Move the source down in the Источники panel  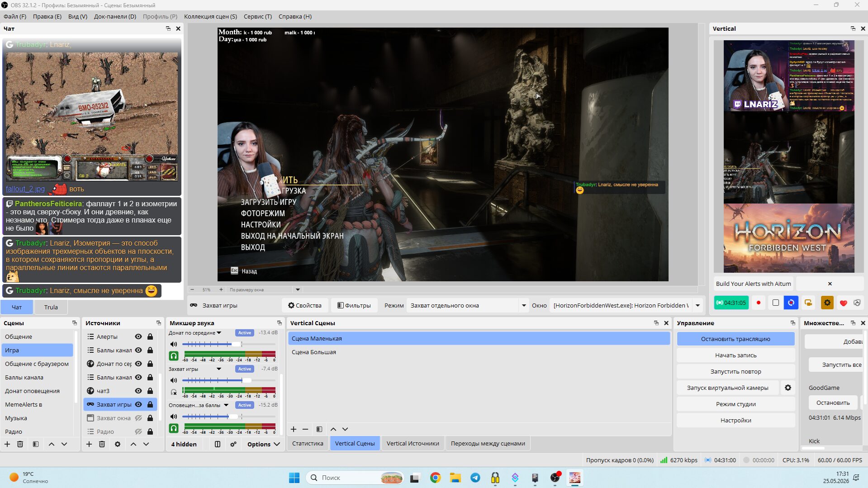click(x=146, y=444)
